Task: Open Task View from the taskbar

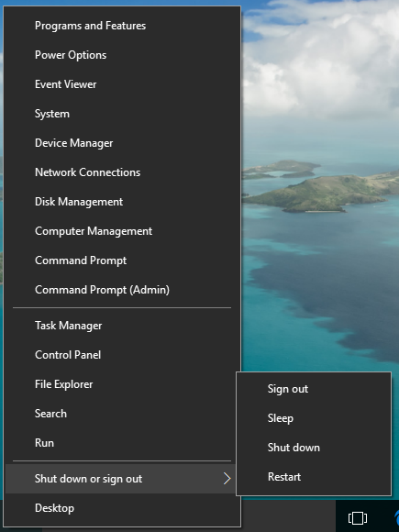Action: (x=358, y=517)
